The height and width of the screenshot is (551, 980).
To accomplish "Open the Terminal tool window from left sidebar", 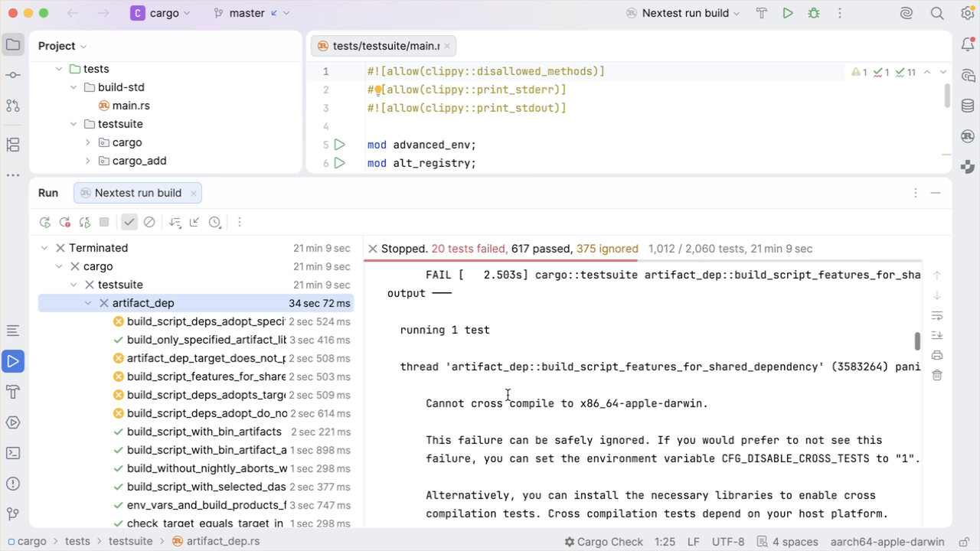I will point(13,453).
